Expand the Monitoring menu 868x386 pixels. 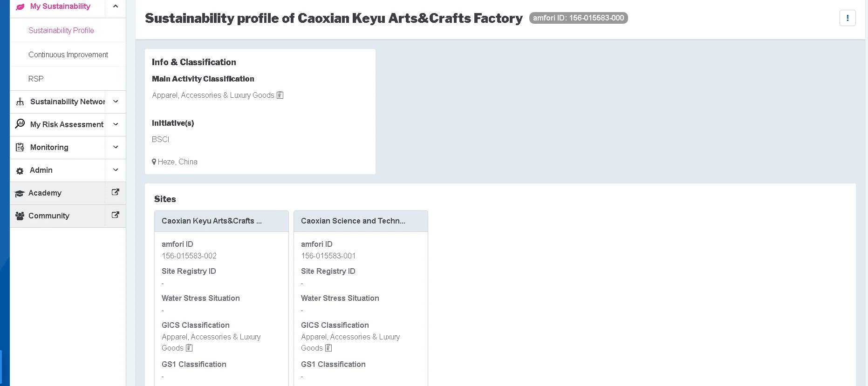[116, 147]
